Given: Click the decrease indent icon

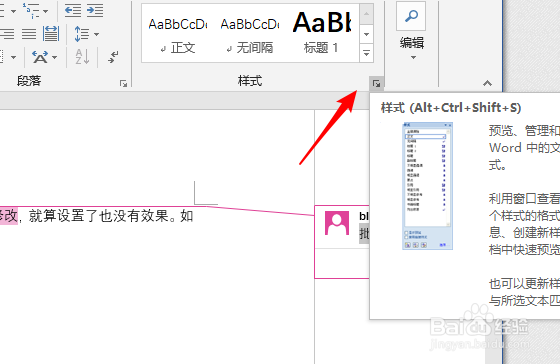Looking at the screenshot, I should tap(73, 11).
